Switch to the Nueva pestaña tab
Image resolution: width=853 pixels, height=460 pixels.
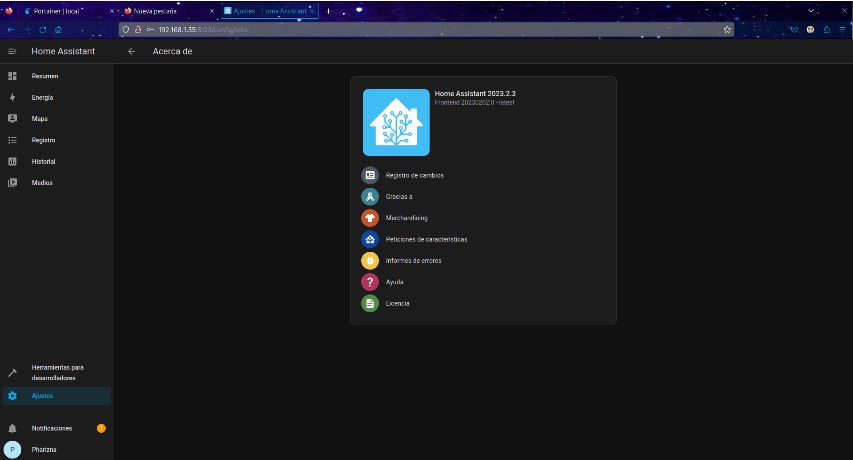click(169, 11)
